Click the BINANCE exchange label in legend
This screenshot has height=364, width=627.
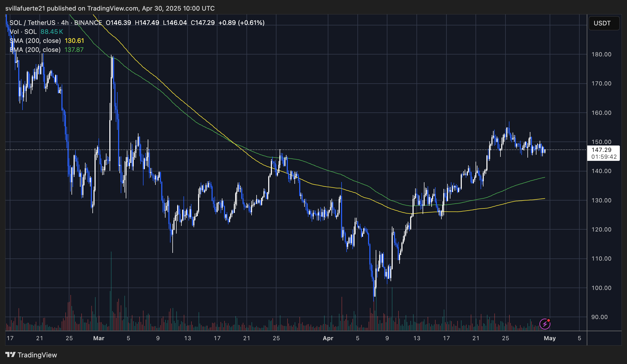(x=88, y=23)
